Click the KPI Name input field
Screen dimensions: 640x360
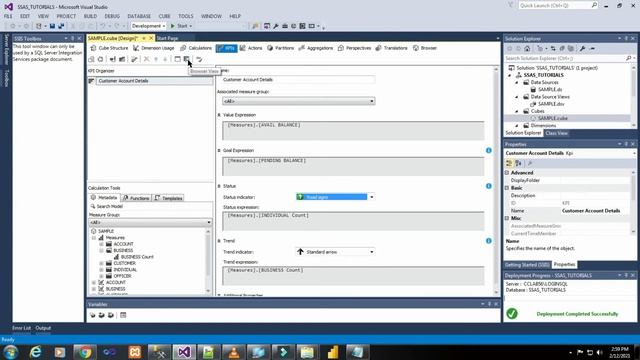pos(298,80)
